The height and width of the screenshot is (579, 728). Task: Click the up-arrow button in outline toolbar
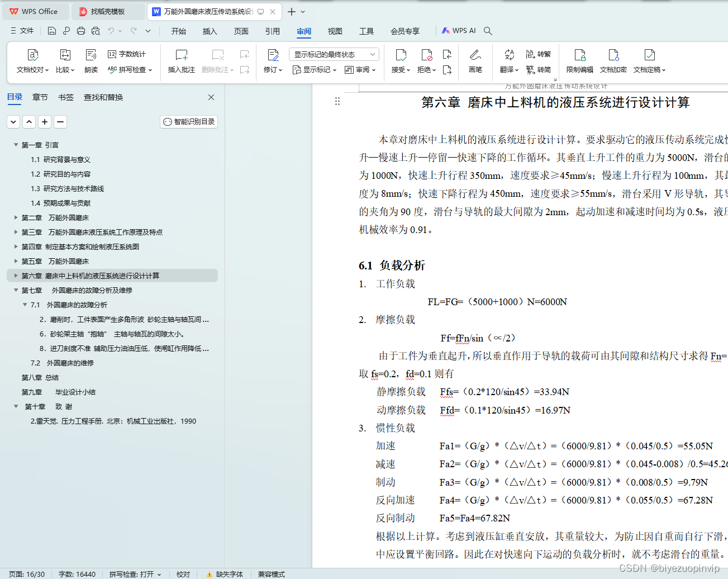point(29,122)
